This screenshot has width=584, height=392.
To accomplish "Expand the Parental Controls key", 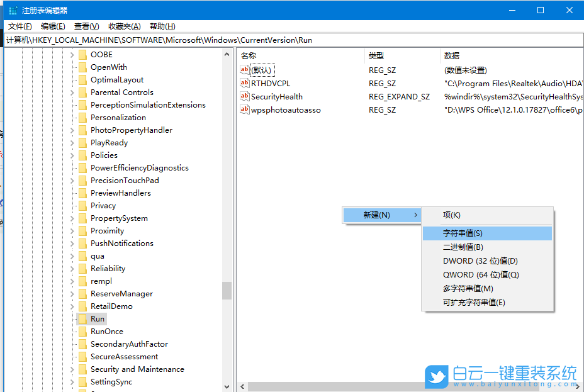I will point(71,92).
